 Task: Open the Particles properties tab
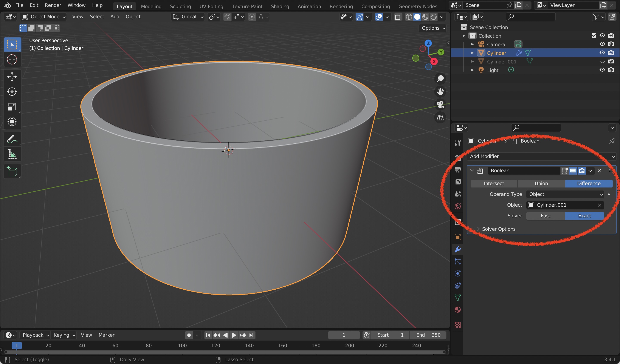458,261
